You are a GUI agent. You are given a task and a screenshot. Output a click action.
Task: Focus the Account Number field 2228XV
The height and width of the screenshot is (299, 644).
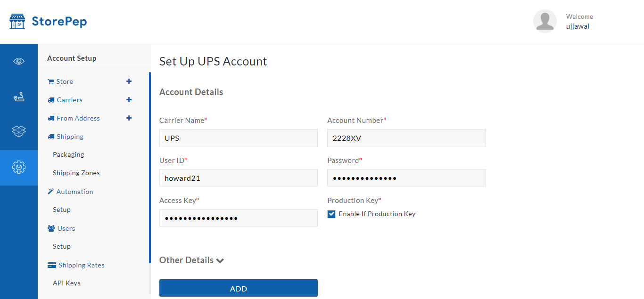click(x=406, y=138)
